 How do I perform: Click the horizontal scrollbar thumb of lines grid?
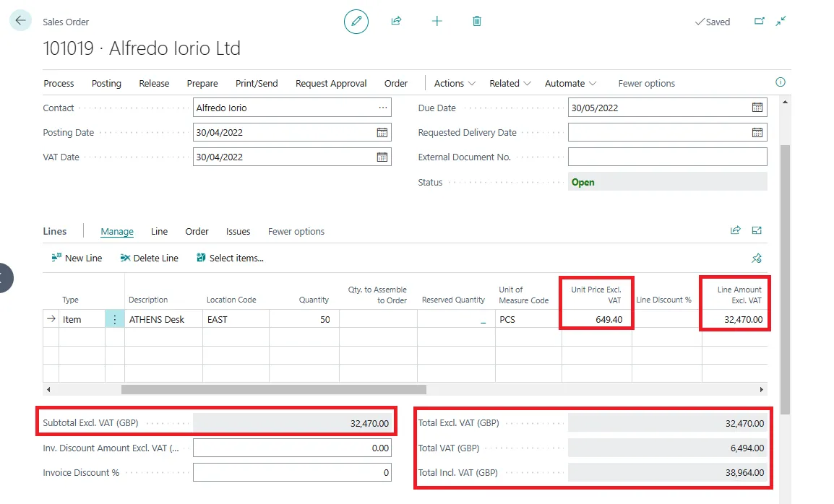tap(273, 390)
